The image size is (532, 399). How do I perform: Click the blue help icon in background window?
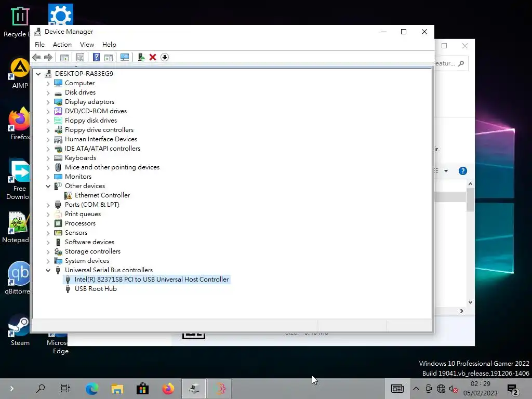[x=463, y=171]
